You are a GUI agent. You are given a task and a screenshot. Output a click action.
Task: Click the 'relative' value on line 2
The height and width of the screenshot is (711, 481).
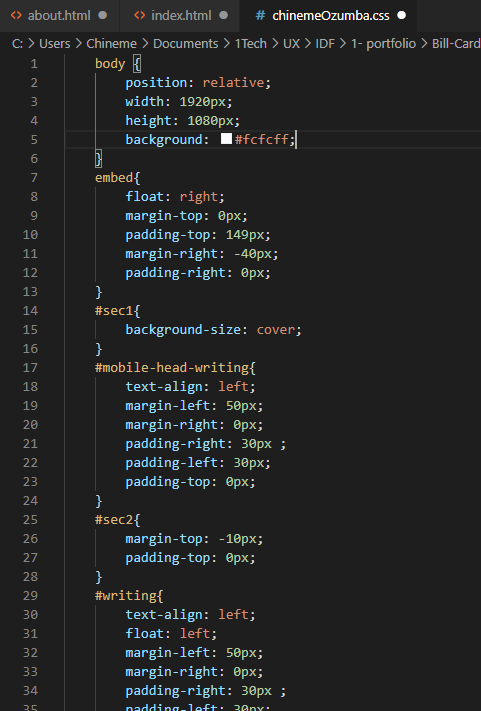coord(233,83)
